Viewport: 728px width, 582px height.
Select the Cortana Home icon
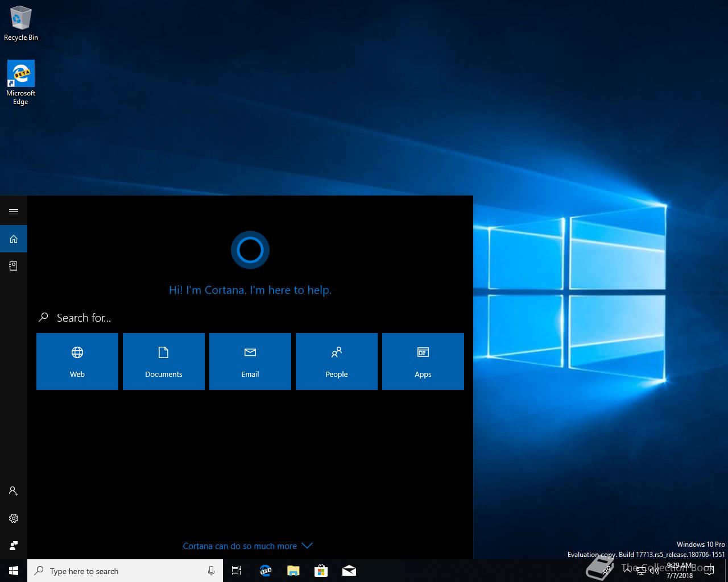14,239
